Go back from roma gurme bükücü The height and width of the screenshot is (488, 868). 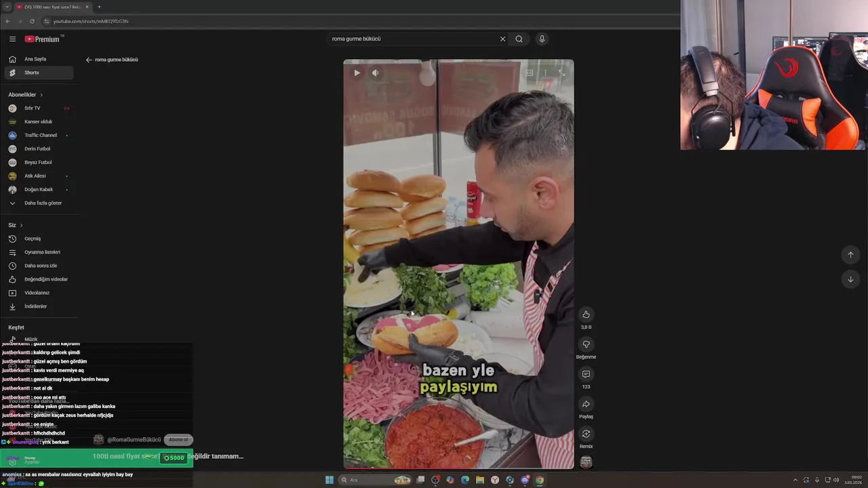pyautogui.click(x=89, y=60)
